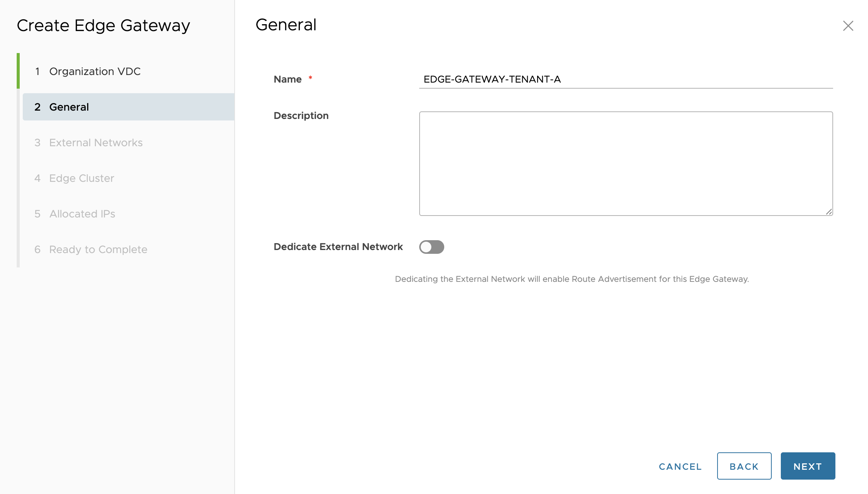Click the Route Advertisement help text
The width and height of the screenshot is (868, 494).
coord(572,279)
